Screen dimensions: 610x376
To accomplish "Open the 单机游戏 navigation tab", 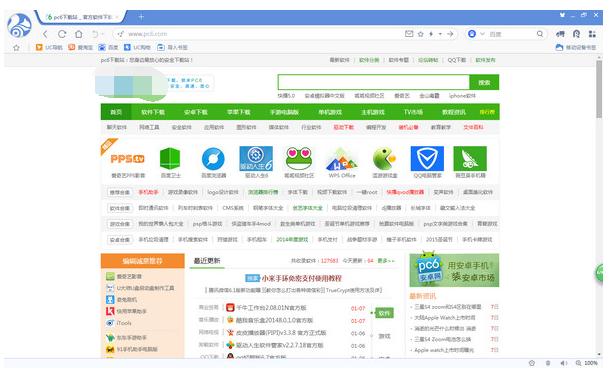I will [330, 112].
